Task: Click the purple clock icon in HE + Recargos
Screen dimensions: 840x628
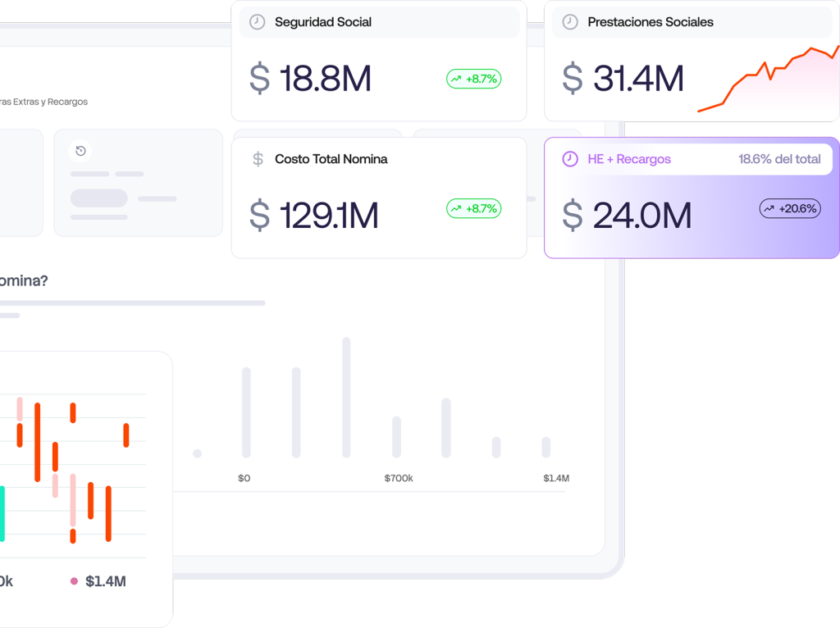Action: (570, 159)
